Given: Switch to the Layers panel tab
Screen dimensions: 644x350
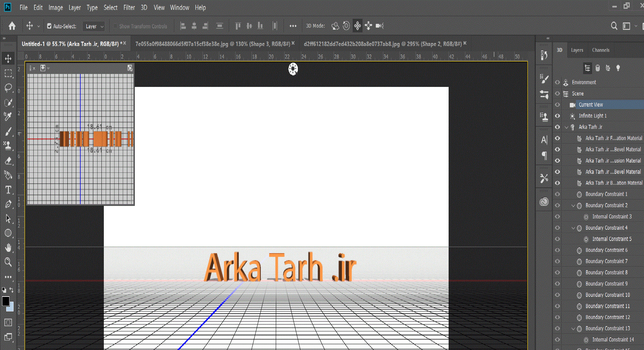Looking at the screenshot, I should [577, 50].
